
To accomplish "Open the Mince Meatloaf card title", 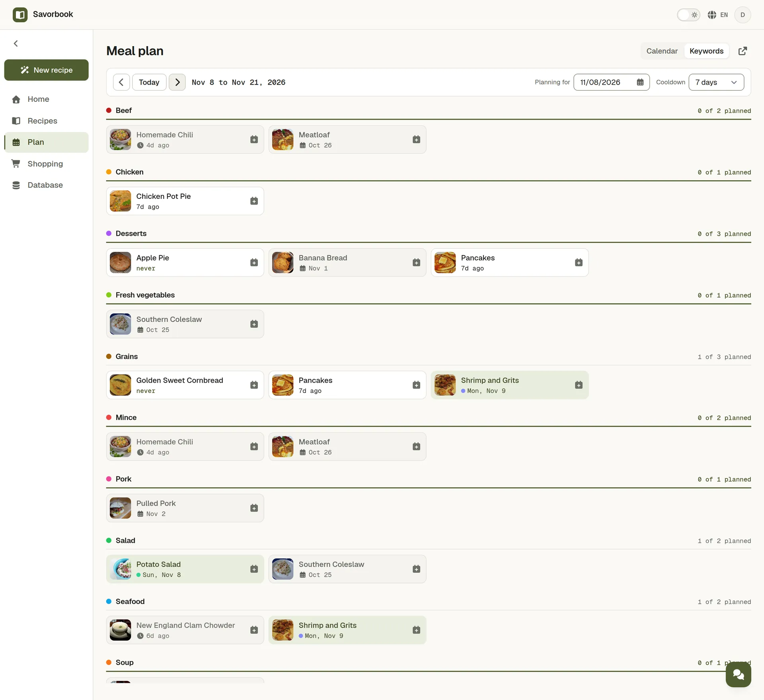I will 314,442.
